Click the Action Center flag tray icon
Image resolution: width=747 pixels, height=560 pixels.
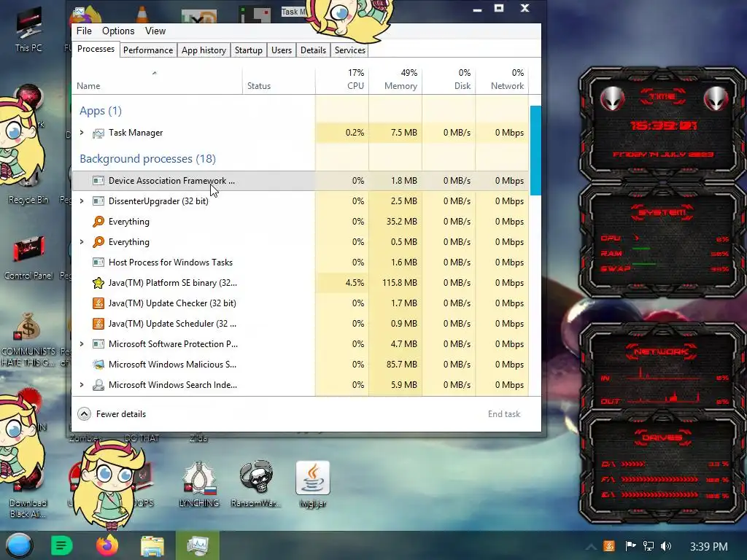(x=630, y=546)
